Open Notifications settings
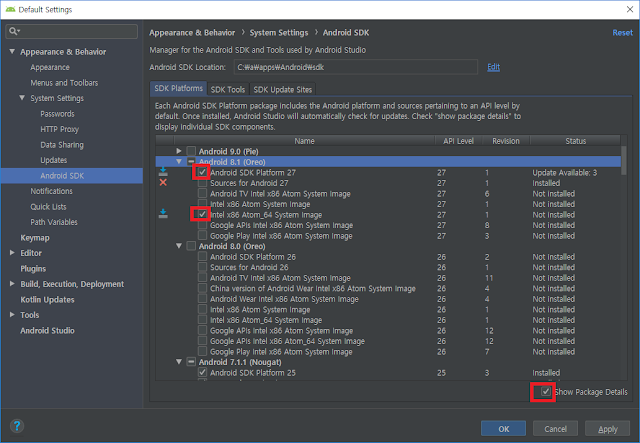The image size is (640, 443). click(x=51, y=191)
